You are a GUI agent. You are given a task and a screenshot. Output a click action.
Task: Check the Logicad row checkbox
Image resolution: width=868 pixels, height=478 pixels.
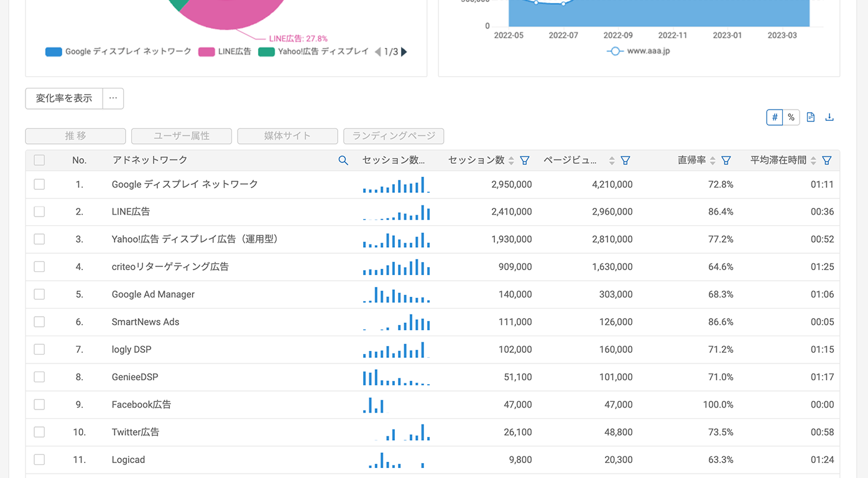point(39,459)
